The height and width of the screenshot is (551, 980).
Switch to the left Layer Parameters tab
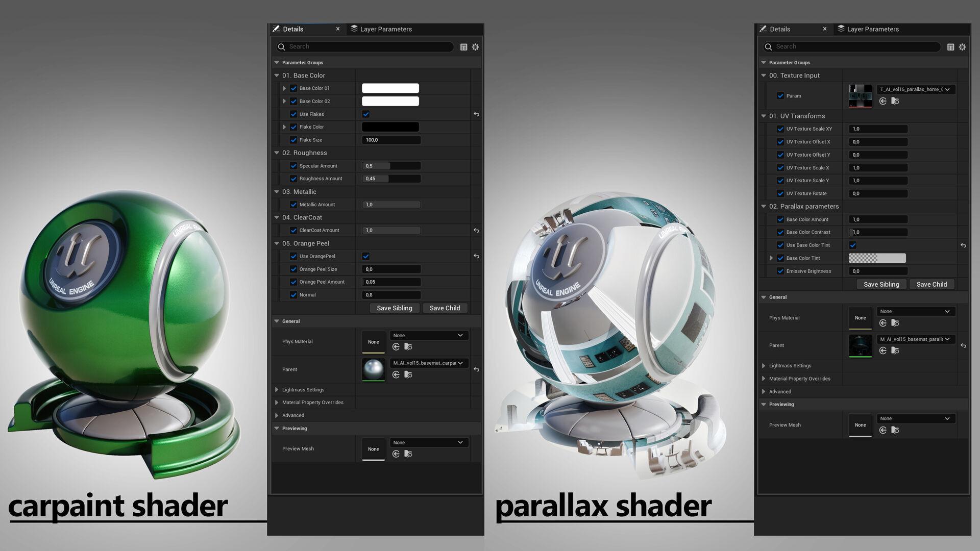click(385, 29)
